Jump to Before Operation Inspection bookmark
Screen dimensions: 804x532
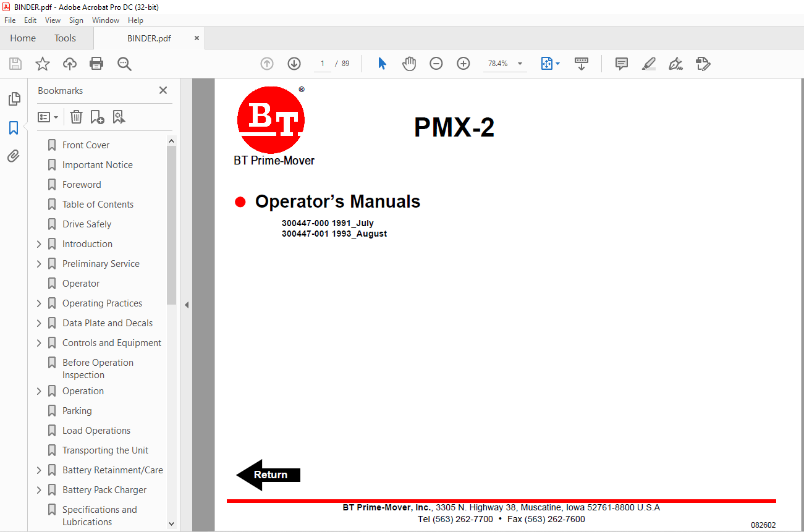point(98,369)
